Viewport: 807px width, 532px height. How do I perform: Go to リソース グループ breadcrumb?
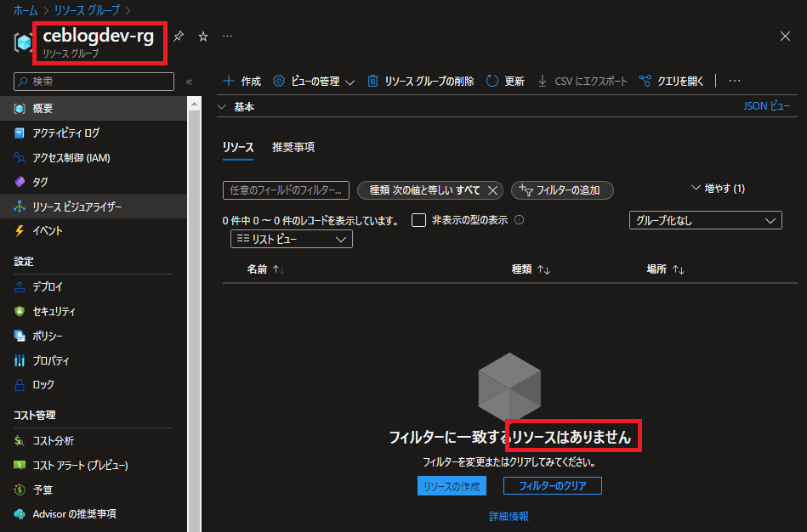(x=87, y=10)
